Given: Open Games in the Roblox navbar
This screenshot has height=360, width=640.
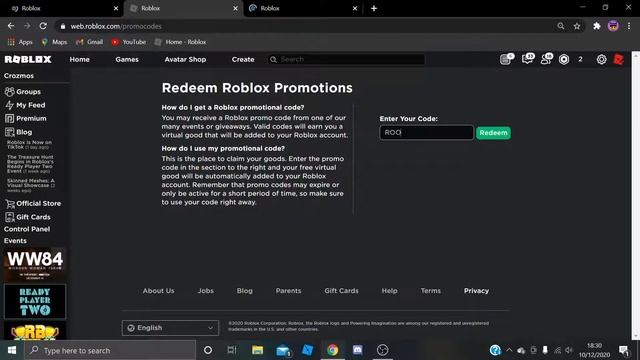Looking at the screenshot, I should tap(127, 60).
